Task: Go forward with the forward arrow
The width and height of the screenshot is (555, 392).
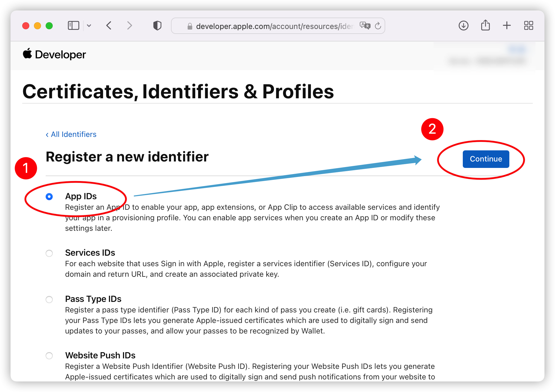Action: (x=130, y=26)
